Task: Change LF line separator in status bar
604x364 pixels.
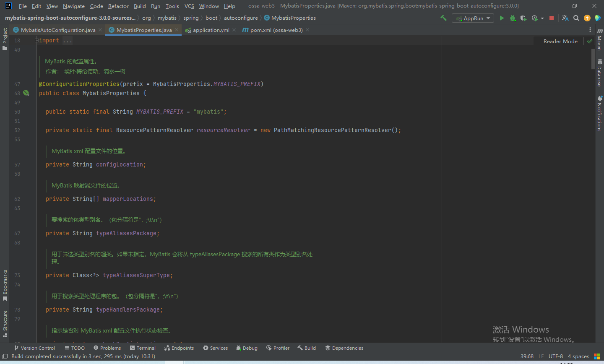Action: click(541, 356)
